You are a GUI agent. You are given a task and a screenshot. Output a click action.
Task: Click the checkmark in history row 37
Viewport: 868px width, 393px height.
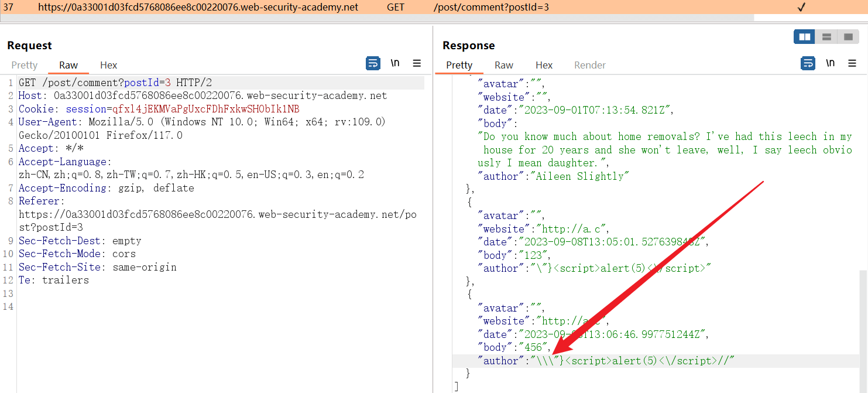tap(801, 7)
